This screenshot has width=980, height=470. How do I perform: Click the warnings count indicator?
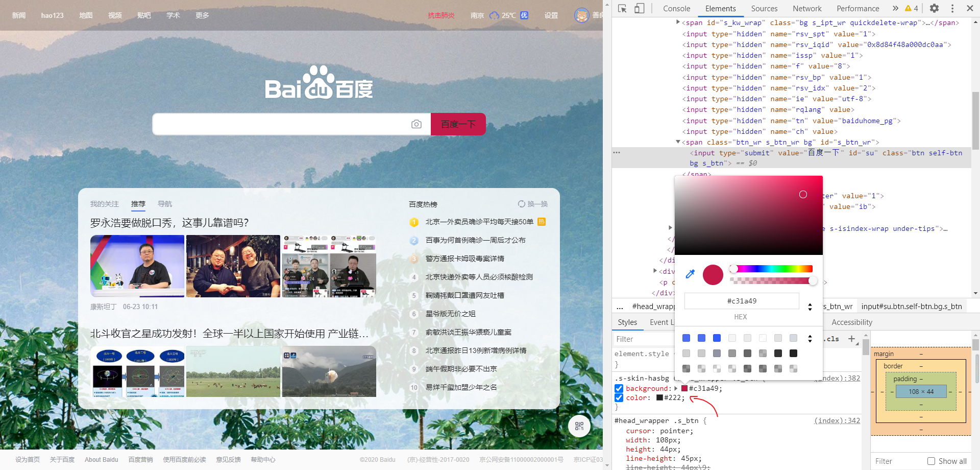(912, 8)
